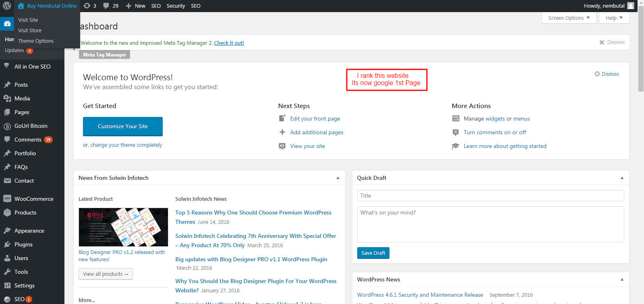
Task: Click View all products button
Action: (106, 274)
